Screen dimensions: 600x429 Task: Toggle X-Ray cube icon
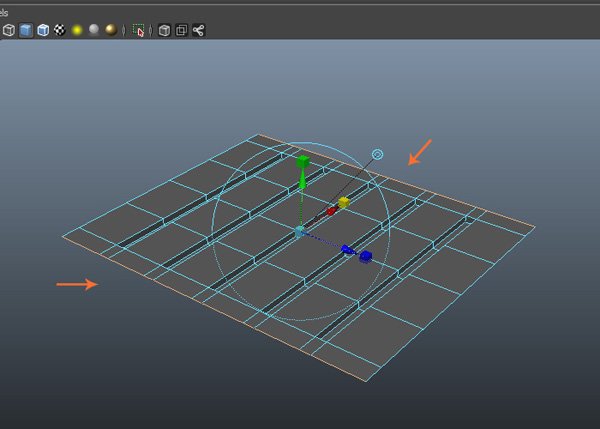164,30
